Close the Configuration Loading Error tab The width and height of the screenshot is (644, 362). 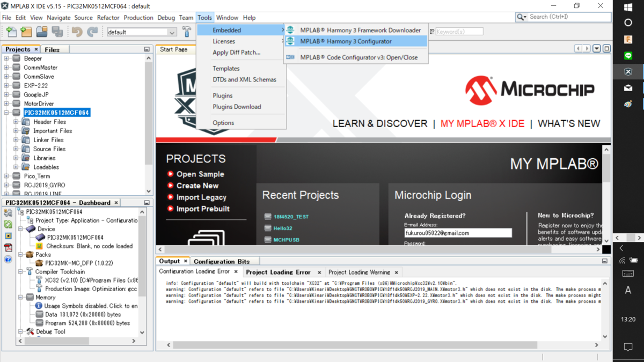coord(236,272)
